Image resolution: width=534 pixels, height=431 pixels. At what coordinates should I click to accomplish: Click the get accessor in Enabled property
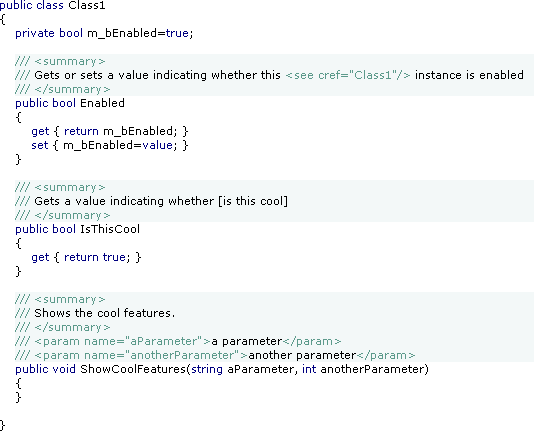tap(40, 131)
